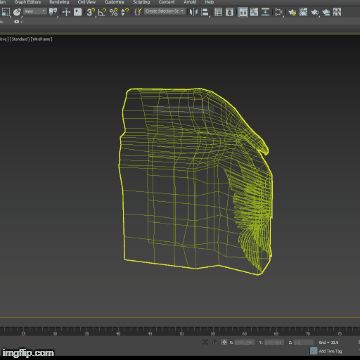The width and height of the screenshot is (360, 360).
Task: Open the Scripting menu
Action: coord(141,2)
